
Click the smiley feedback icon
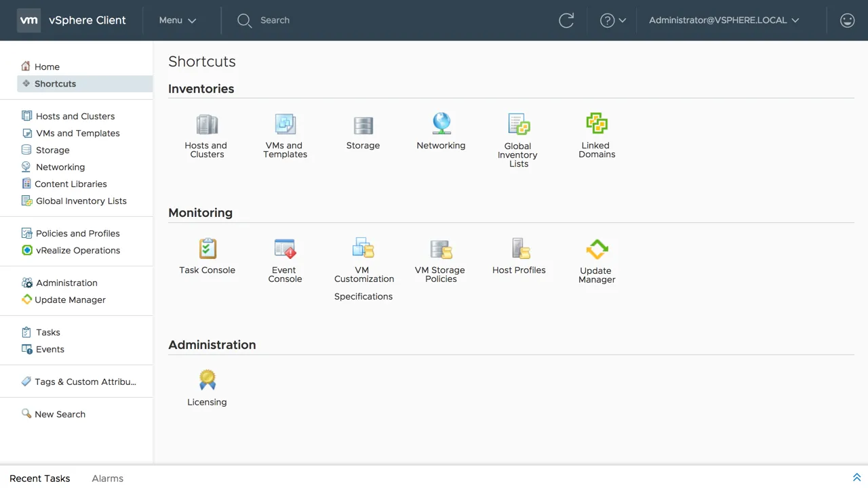pyautogui.click(x=847, y=20)
